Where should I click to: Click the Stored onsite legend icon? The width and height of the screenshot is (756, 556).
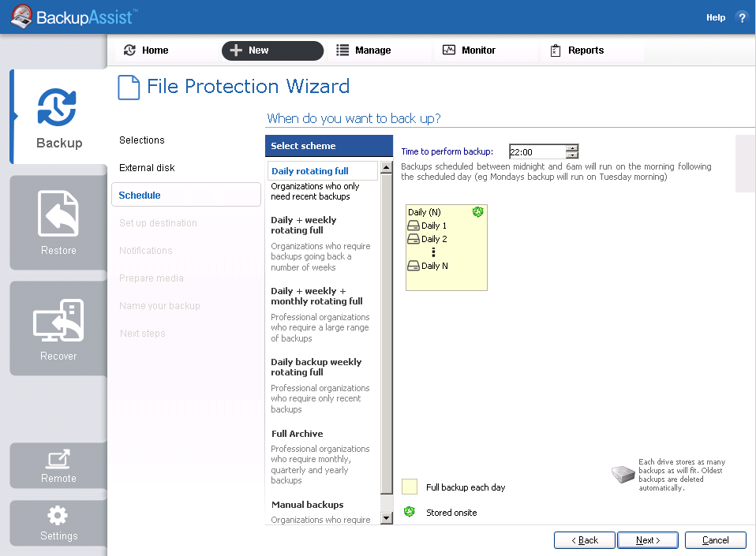point(410,512)
